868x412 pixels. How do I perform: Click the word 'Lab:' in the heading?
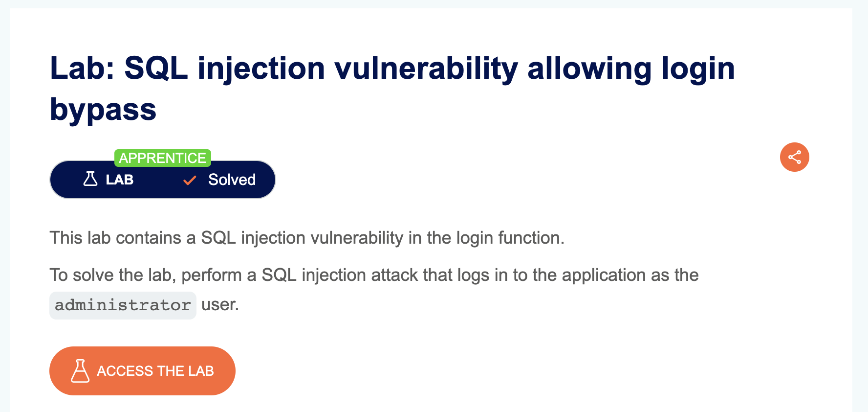[82, 68]
